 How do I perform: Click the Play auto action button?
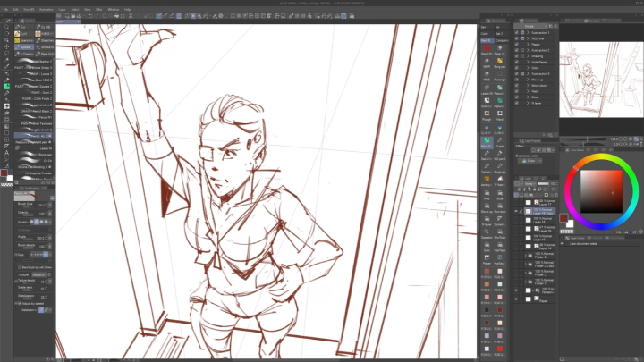(544, 135)
